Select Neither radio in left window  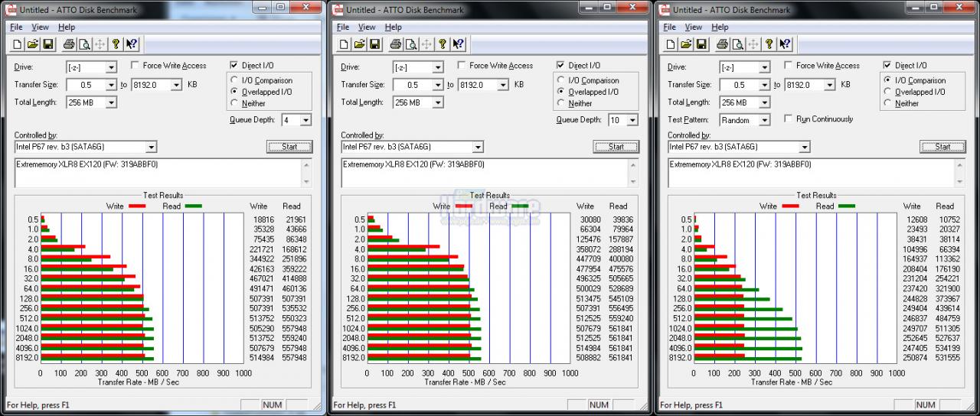(x=234, y=103)
